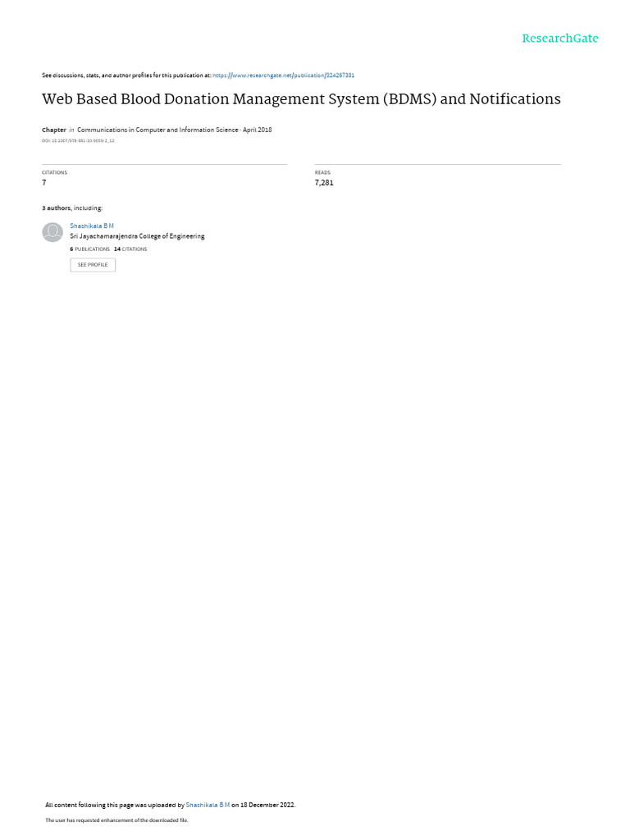Image resolution: width=630 pixels, height=840 pixels.
Task: Click the user requested enhancement notice
Action: coord(116,820)
